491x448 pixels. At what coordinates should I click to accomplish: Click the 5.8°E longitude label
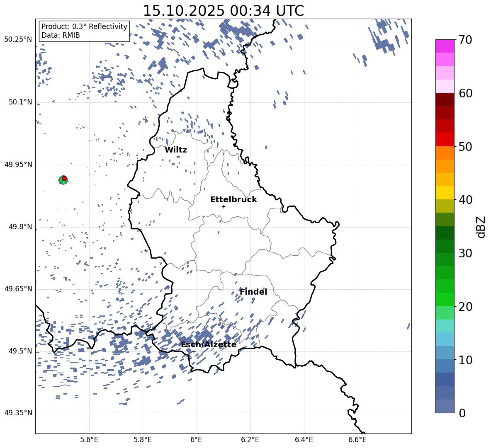pyautogui.click(x=143, y=440)
